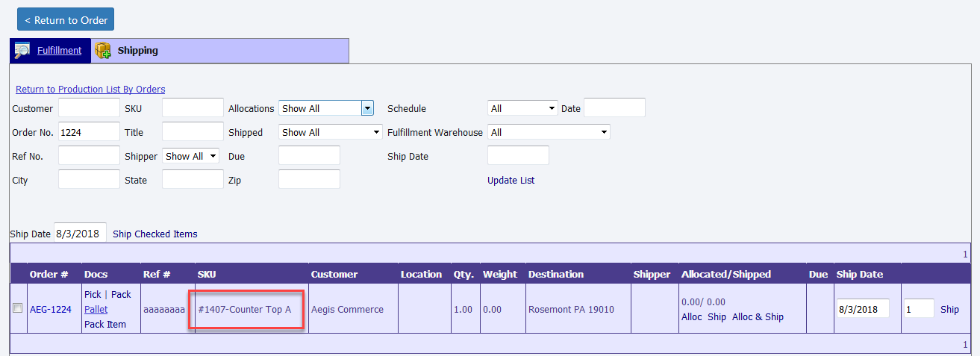This screenshot has width=980, height=356.
Task: Click the Customer filter text box
Action: [x=89, y=108]
